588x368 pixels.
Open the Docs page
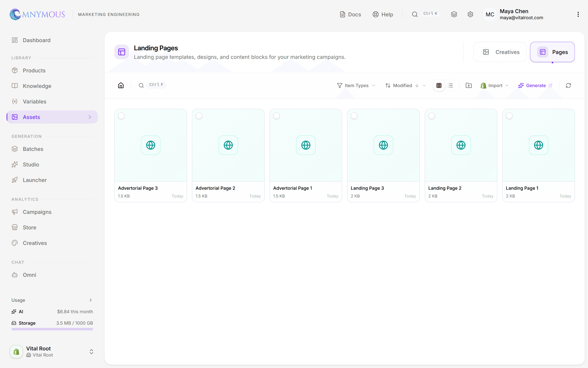point(350,14)
